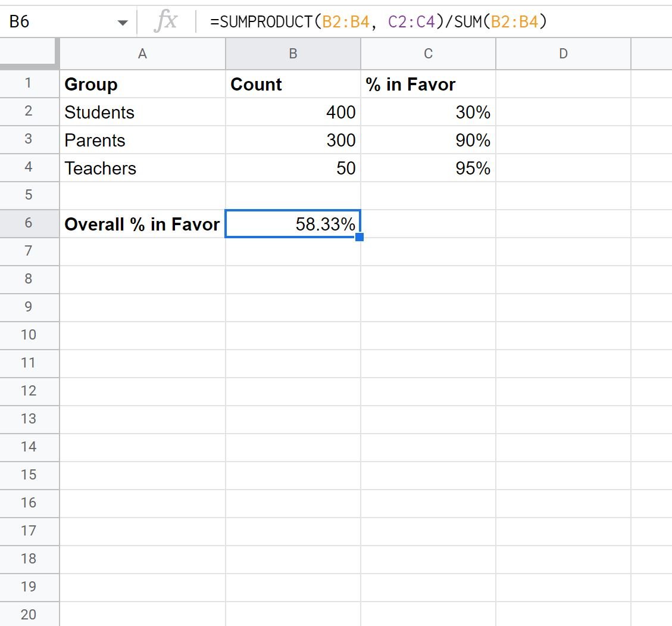Select row 9 header
Screen dimensions: 672x626
29,307
